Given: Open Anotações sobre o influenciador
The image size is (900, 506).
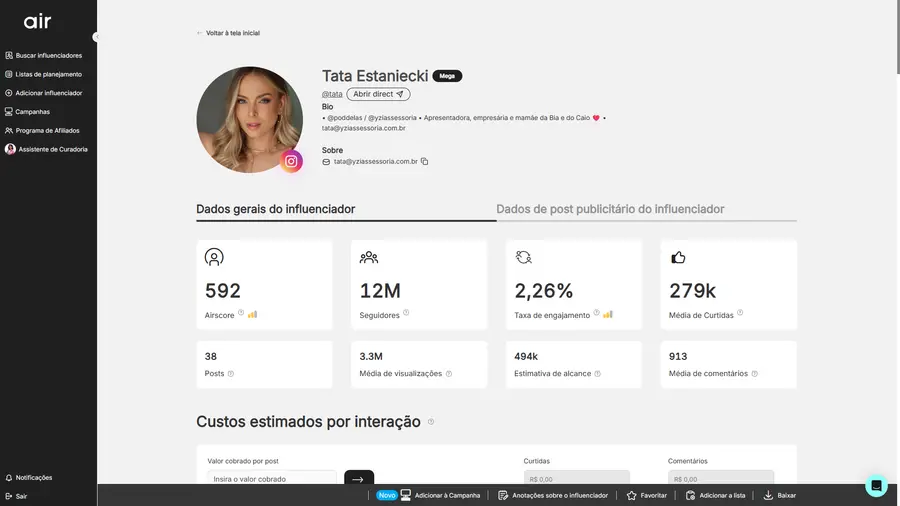Looking at the screenshot, I should click(x=553, y=495).
